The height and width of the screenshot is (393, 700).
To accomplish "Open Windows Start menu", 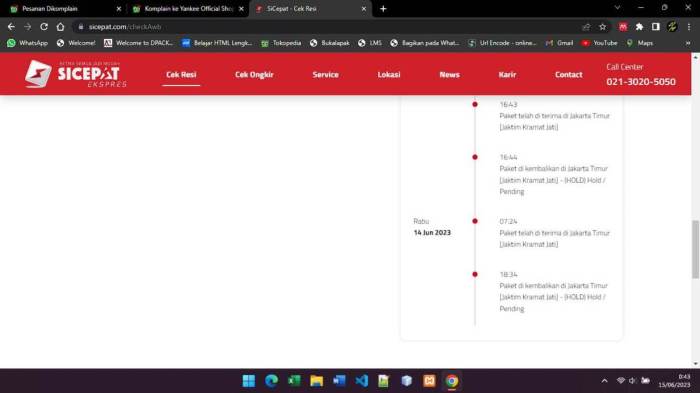I will (249, 381).
